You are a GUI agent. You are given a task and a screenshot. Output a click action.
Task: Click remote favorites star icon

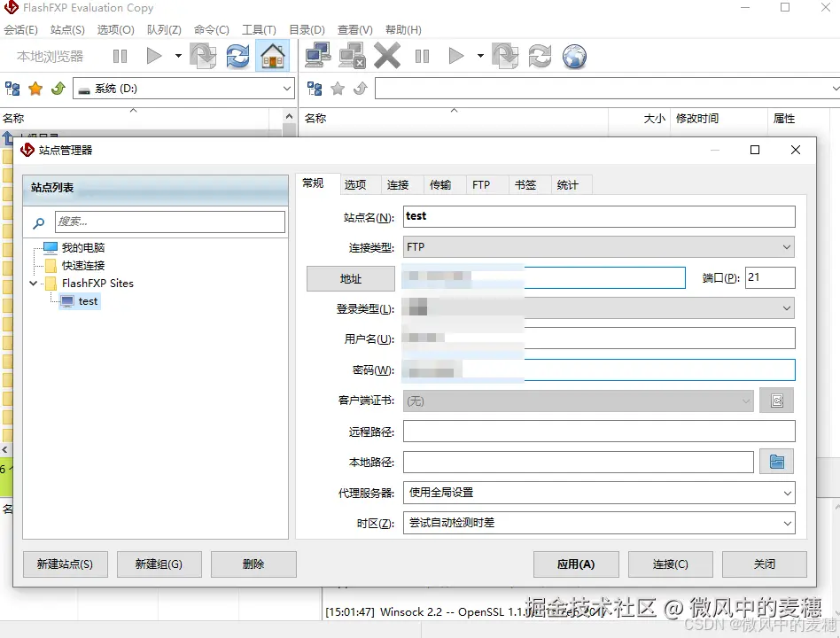pos(338,89)
